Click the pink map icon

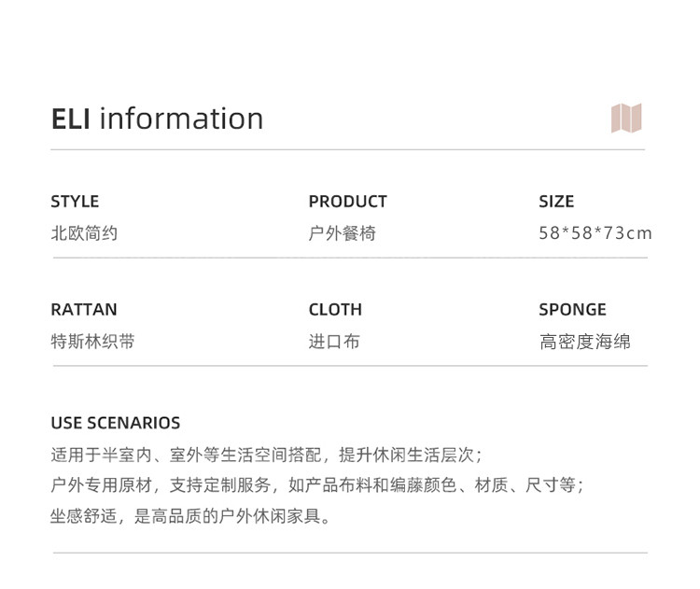(x=626, y=119)
